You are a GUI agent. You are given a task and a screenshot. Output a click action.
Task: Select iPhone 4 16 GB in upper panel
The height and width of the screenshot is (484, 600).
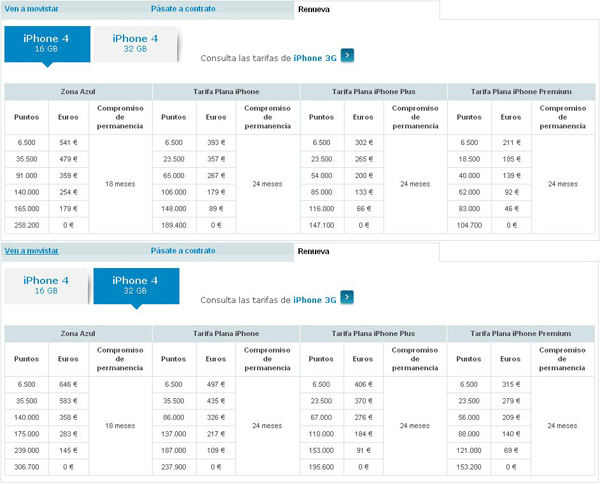(x=47, y=44)
